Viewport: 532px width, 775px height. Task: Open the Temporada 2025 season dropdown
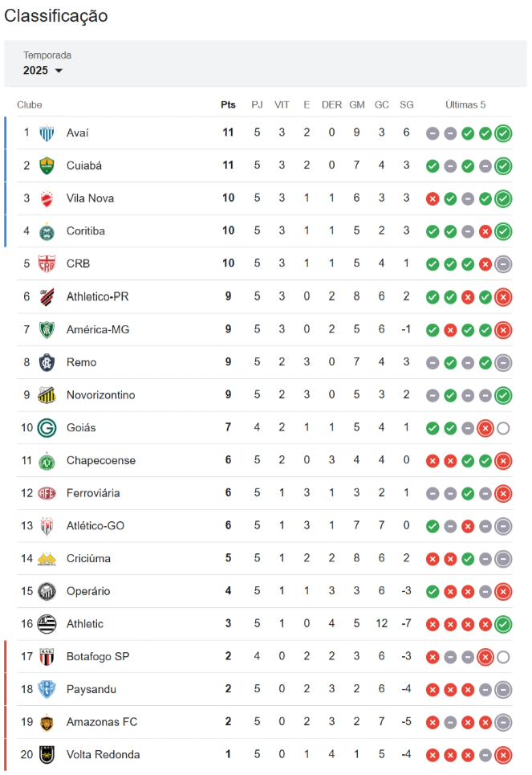tap(43, 70)
